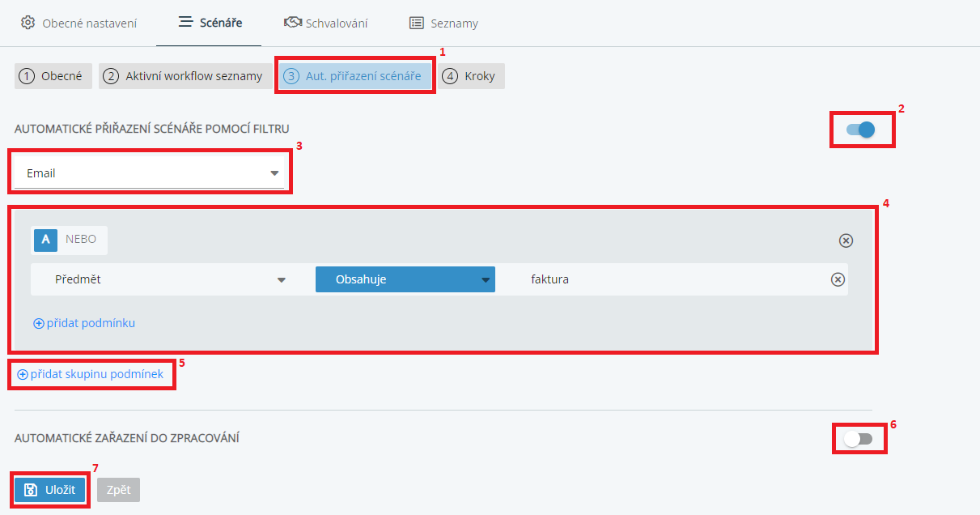Go to step 4 Kroky
The width and height of the screenshot is (980, 515).
pyautogui.click(x=472, y=76)
